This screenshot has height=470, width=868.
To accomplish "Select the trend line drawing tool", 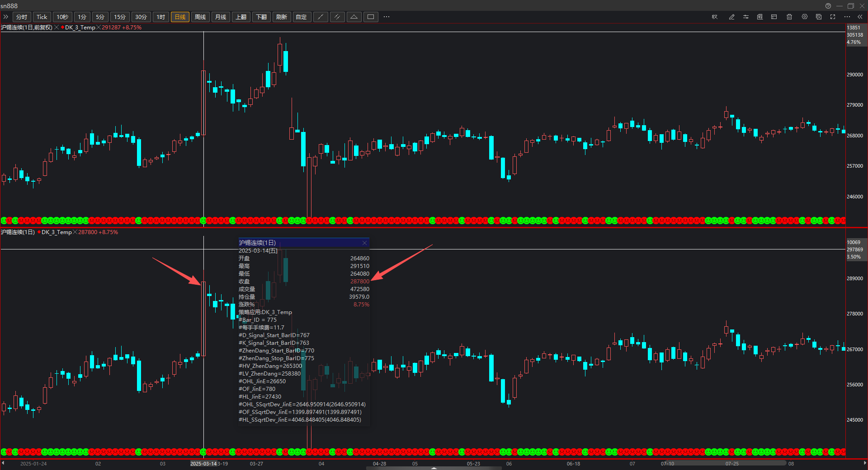I will pyautogui.click(x=321, y=17).
